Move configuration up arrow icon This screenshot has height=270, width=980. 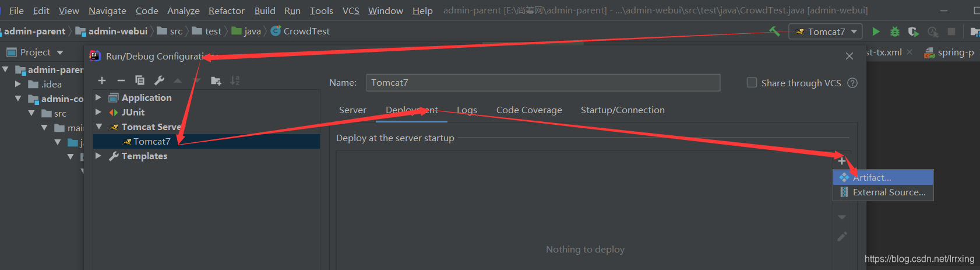click(x=178, y=80)
